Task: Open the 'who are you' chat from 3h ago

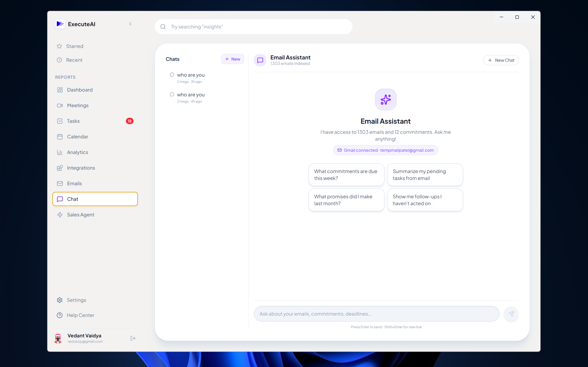Action: 190,78
